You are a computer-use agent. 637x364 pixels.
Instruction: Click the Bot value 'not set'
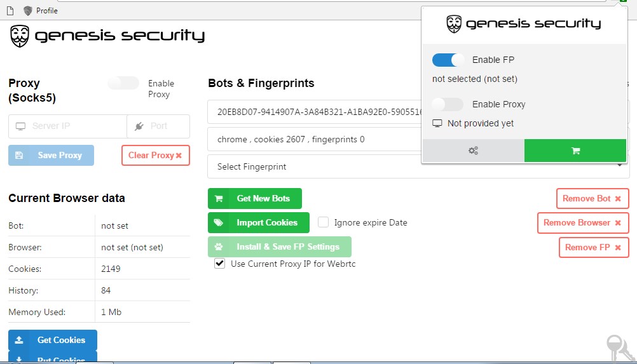click(x=114, y=226)
